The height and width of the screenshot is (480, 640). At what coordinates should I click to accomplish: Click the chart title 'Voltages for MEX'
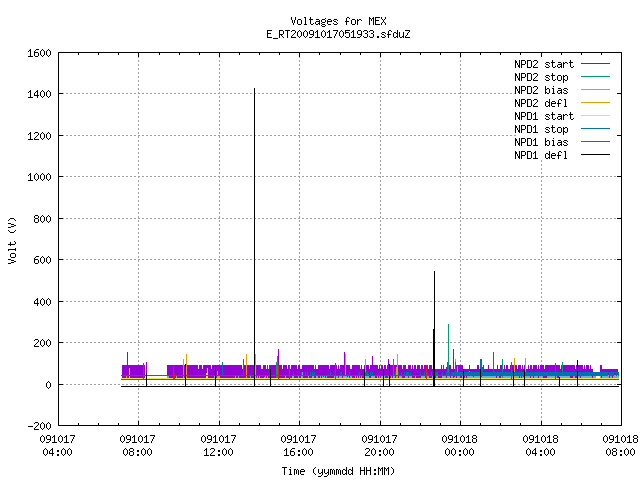(338, 21)
